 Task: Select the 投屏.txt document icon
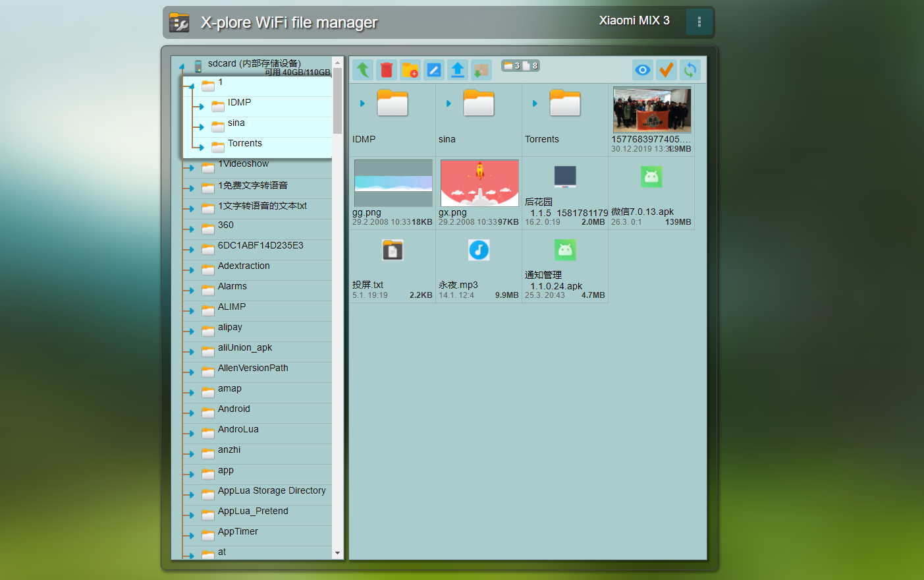393,250
